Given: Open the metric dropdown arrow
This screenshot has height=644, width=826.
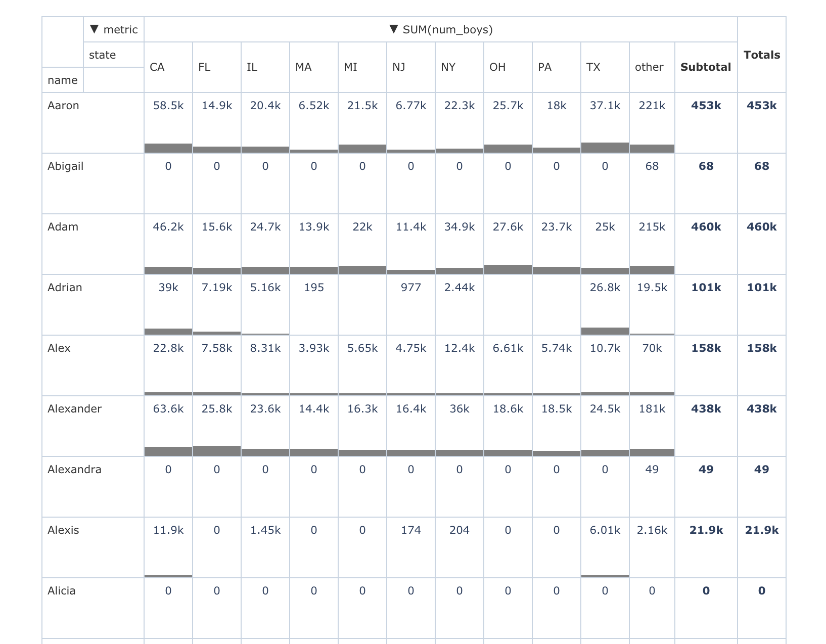Looking at the screenshot, I should pos(94,29).
